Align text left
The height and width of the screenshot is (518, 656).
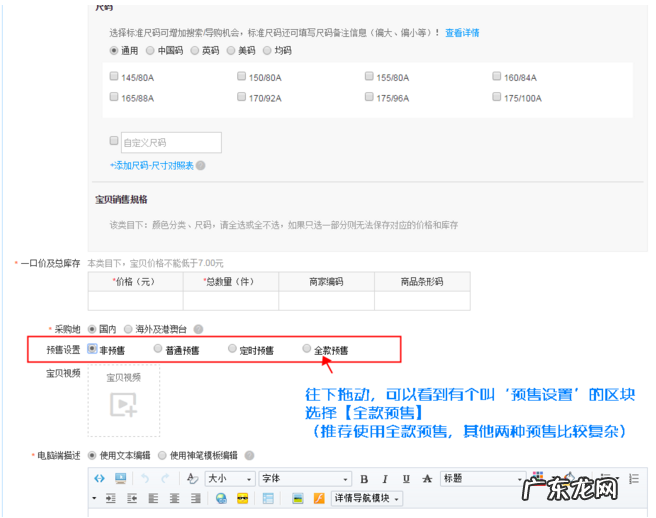pyautogui.click(x=153, y=498)
